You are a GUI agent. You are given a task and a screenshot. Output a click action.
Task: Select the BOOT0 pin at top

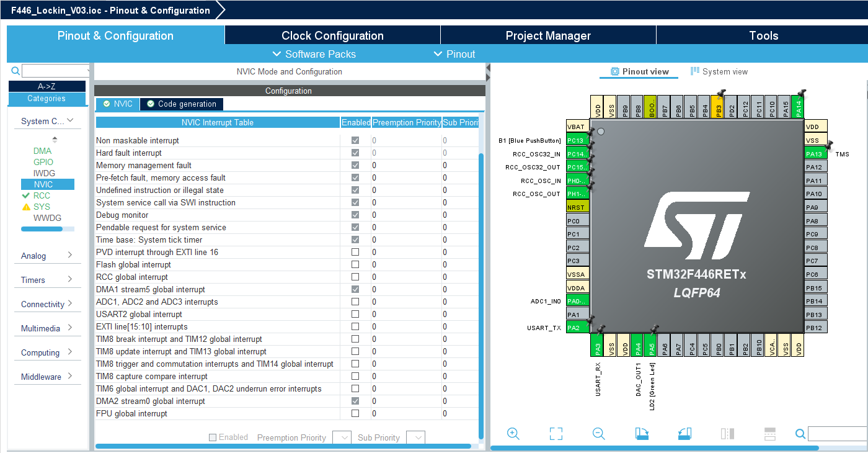[651, 107]
